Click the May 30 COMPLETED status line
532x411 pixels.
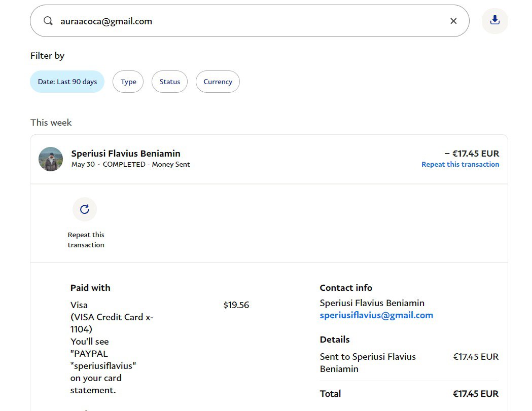pyautogui.click(x=131, y=164)
